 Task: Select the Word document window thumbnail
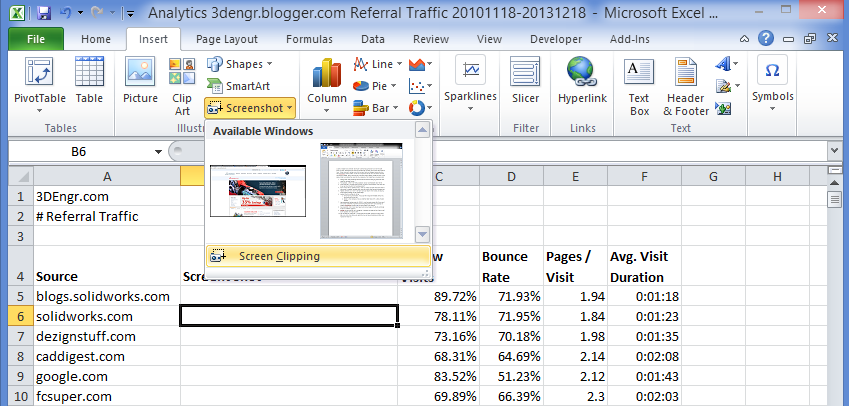pyautogui.click(x=361, y=191)
